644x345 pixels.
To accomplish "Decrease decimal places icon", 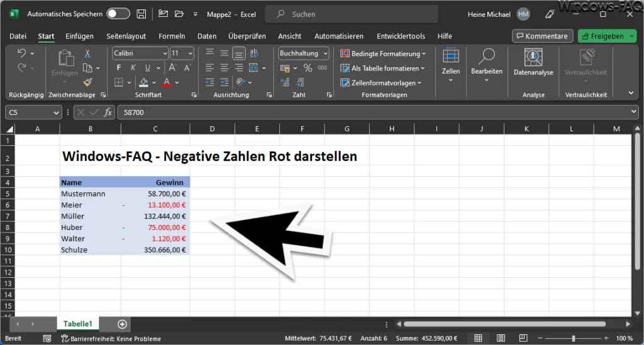I will pyautogui.click(x=300, y=82).
